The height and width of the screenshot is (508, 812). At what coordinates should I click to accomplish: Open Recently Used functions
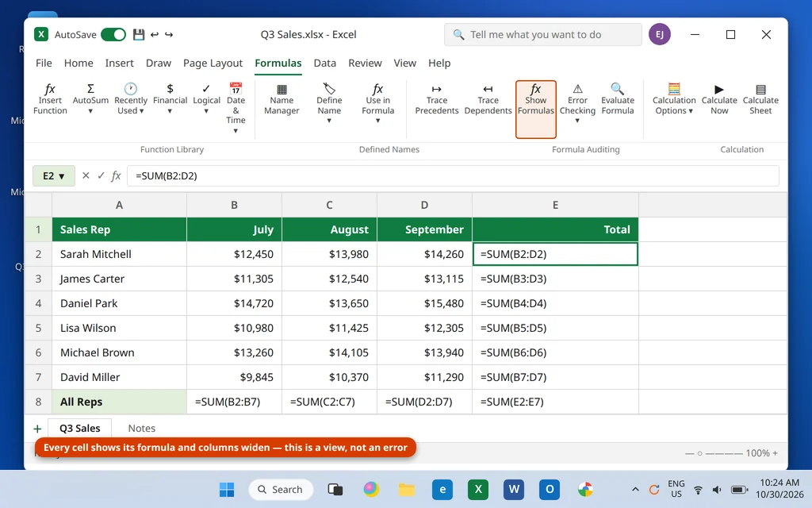pos(131,99)
